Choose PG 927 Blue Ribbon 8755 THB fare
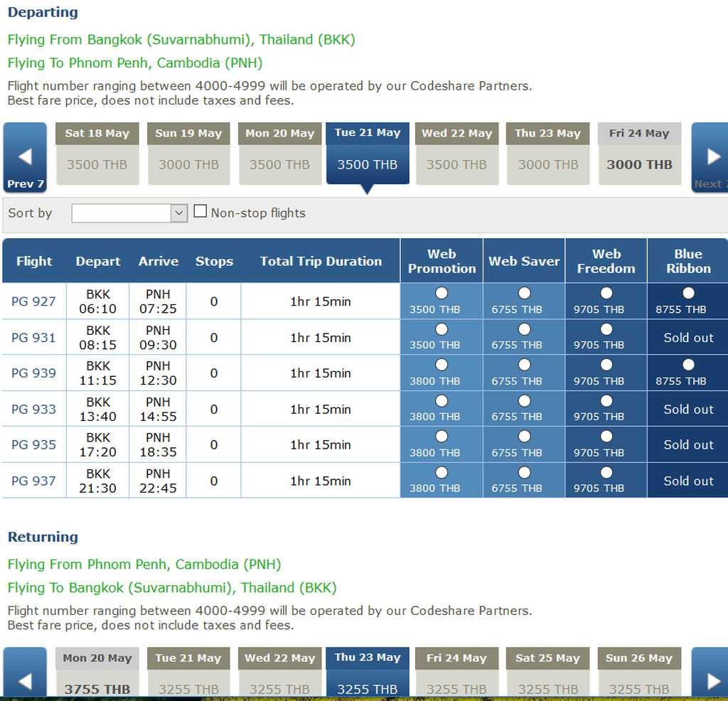 pos(688,293)
